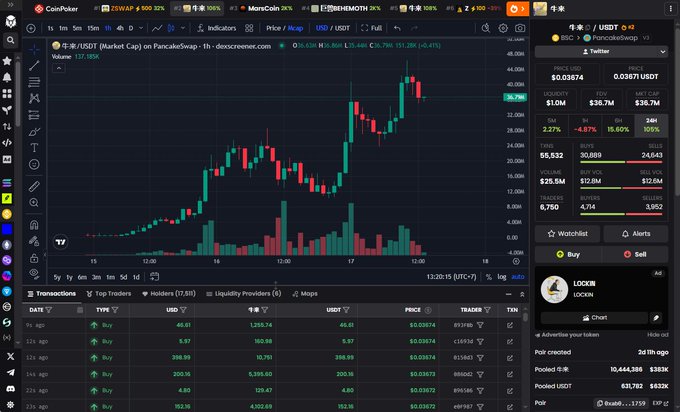This screenshot has width=680, height=412.
Task: Select the 5d date range
Action: tap(124, 277)
